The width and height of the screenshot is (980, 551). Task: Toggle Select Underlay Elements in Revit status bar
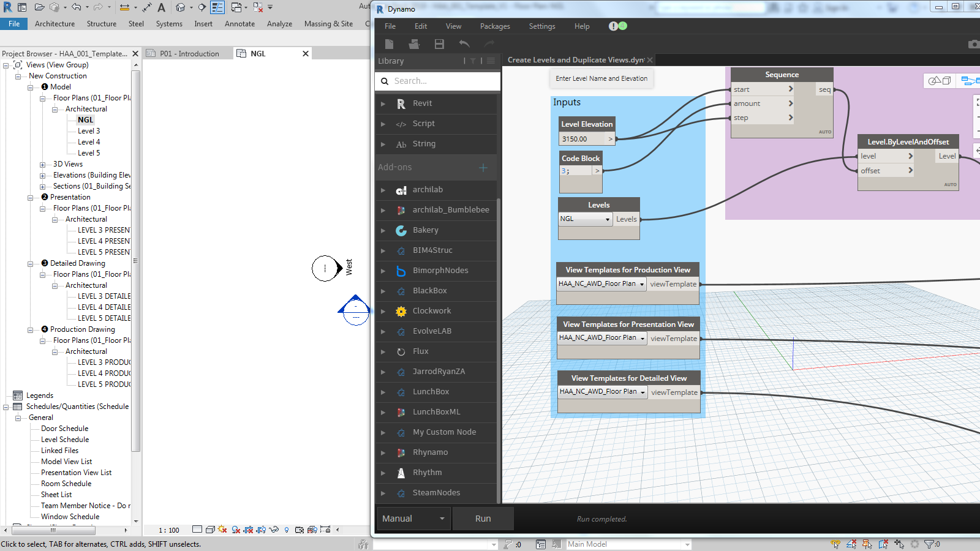[851, 544]
